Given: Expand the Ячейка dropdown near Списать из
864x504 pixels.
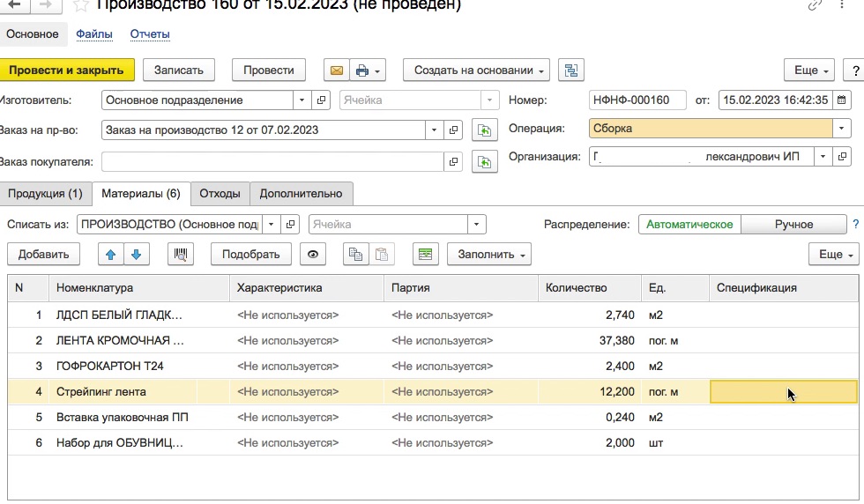Looking at the screenshot, I should coord(477,224).
